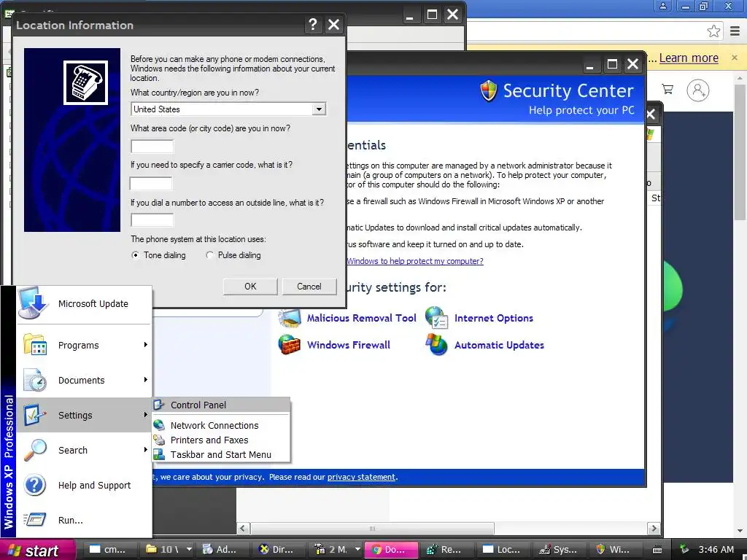747x560 pixels.
Task: Click the Learn more link in browser infobar
Action: 689,58
